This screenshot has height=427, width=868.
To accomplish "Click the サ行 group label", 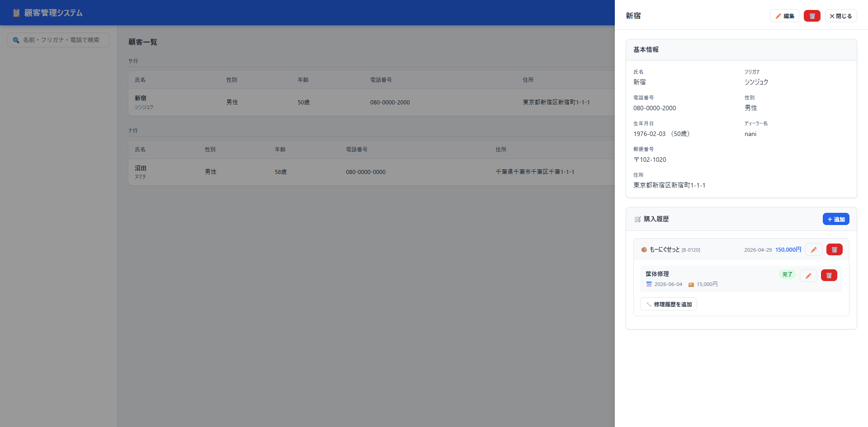I will pyautogui.click(x=133, y=61).
